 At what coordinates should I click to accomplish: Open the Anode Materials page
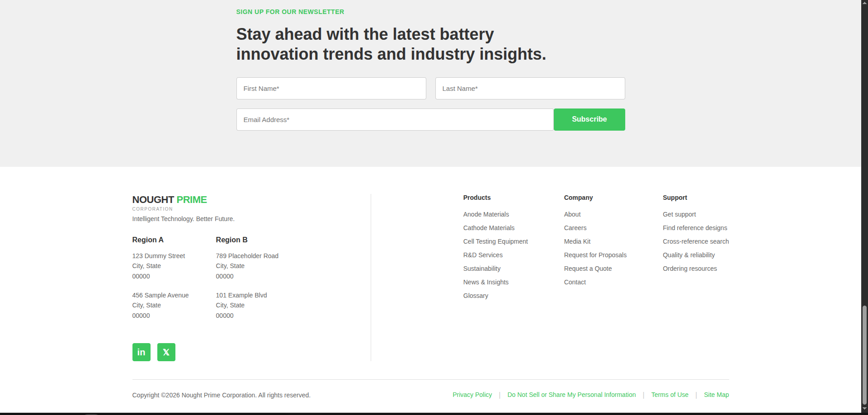486,214
